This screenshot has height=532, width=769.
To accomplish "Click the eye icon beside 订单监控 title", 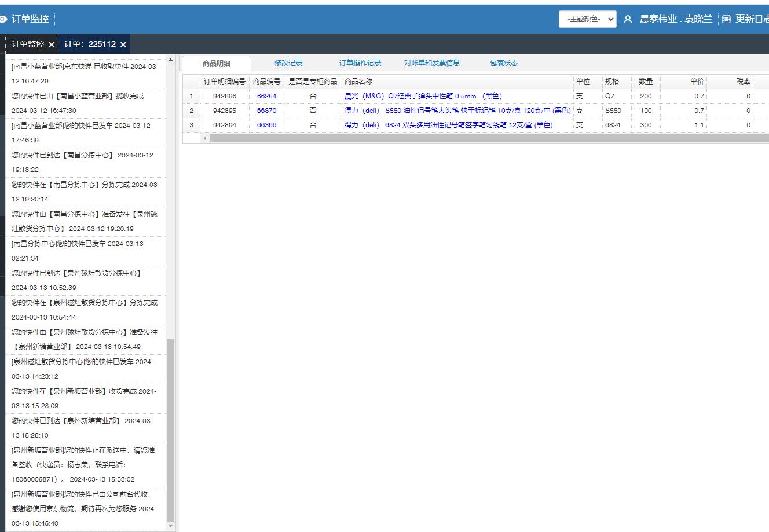I will [3, 19].
